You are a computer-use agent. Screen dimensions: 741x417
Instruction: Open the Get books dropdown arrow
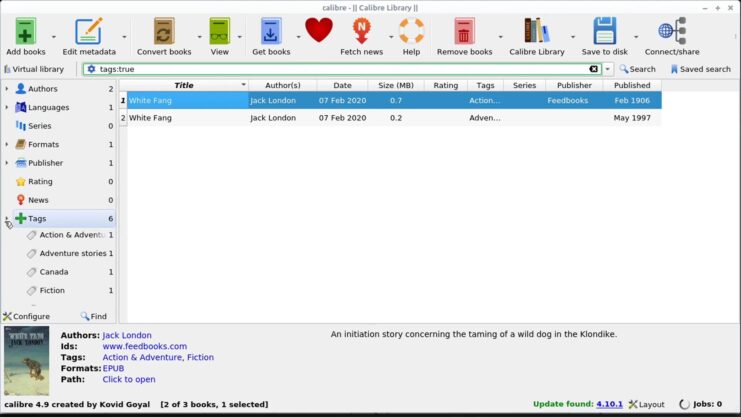(298, 37)
